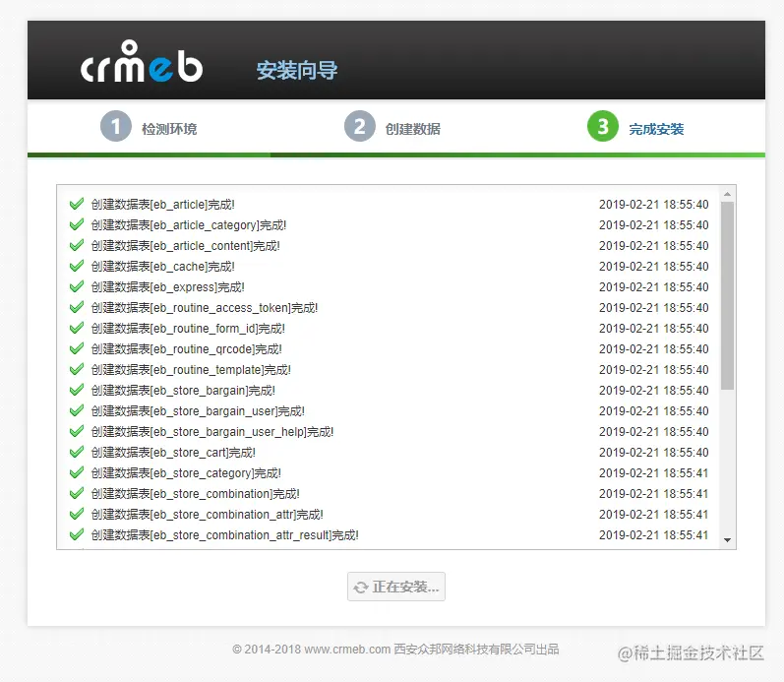Click the green installation progress bar

(x=396, y=155)
